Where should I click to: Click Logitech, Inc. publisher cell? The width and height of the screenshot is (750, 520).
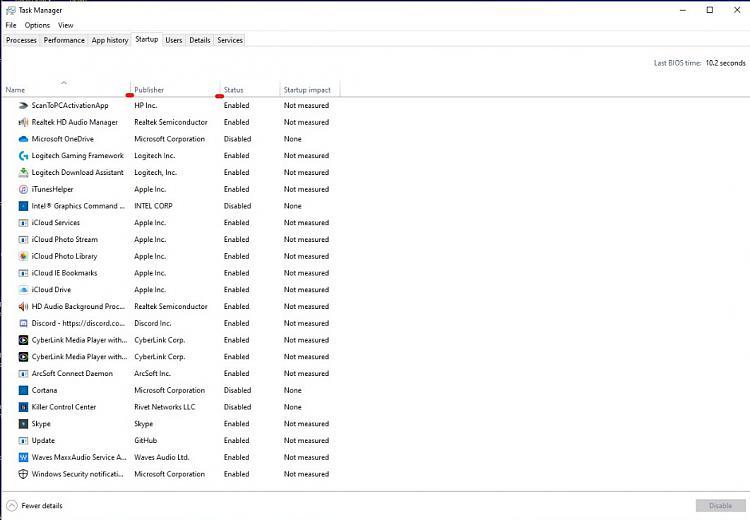pyautogui.click(x=155, y=172)
